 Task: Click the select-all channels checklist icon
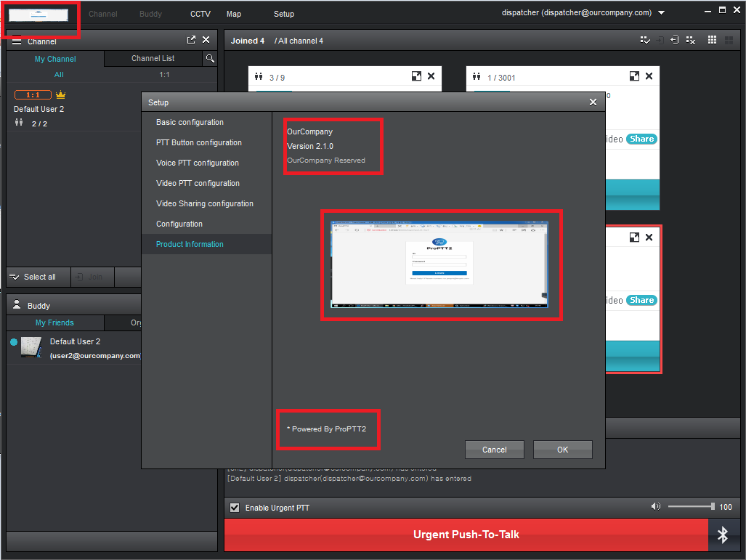(x=644, y=41)
